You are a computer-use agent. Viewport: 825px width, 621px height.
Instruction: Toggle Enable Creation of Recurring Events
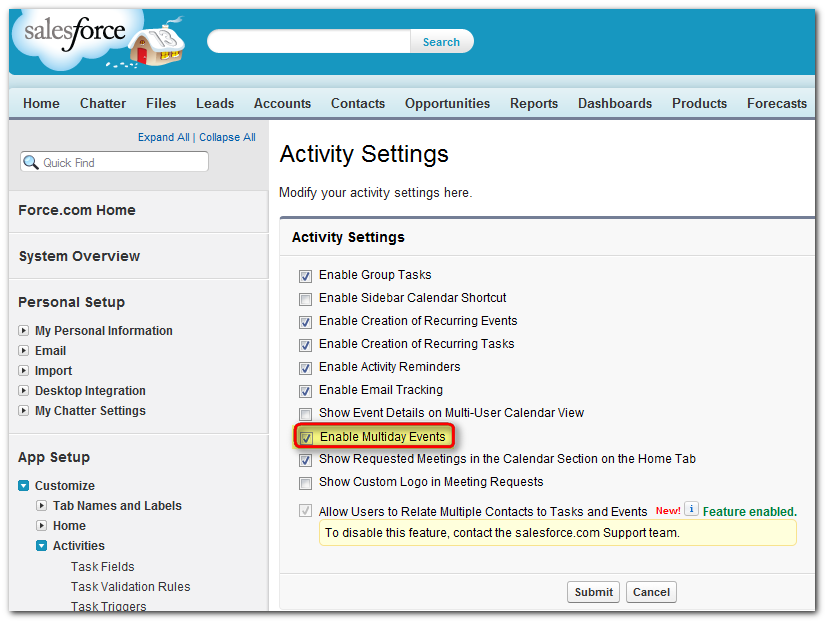(305, 322)
